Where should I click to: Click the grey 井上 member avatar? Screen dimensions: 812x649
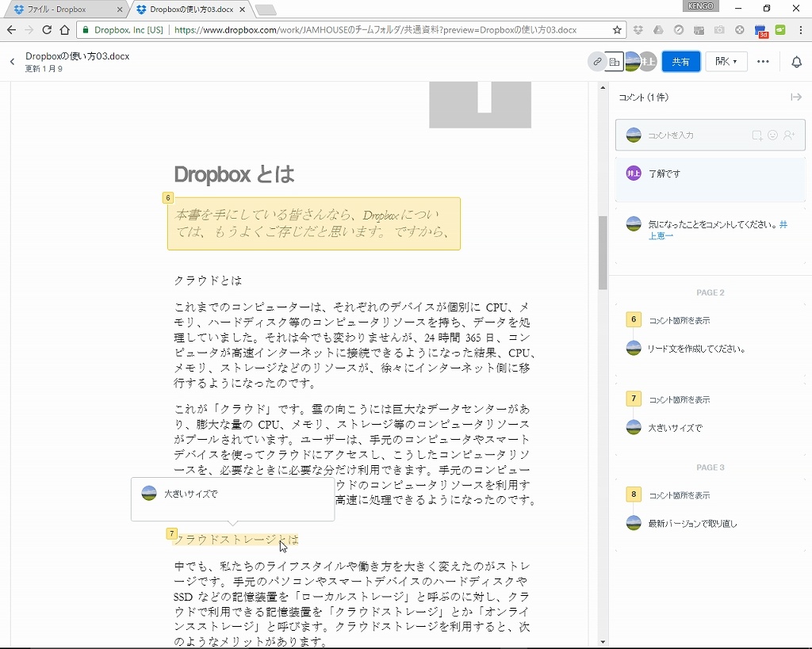point(649,62)
